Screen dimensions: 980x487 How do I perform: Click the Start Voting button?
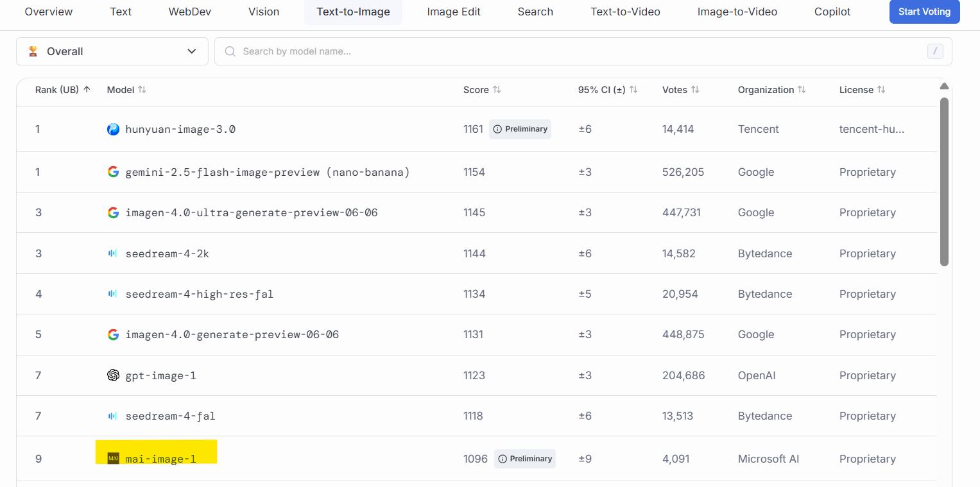tap(925, 12)
